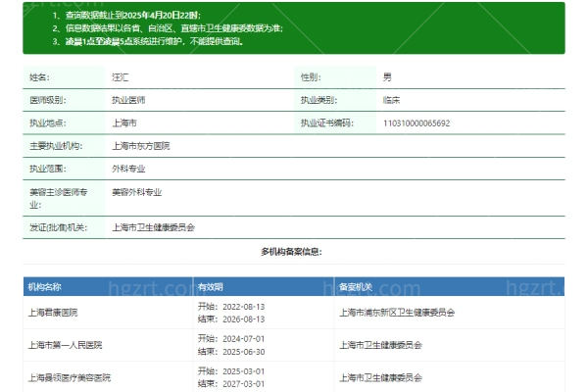
Task: Select start date 2025-03-01
Action: tap(244, 371)
